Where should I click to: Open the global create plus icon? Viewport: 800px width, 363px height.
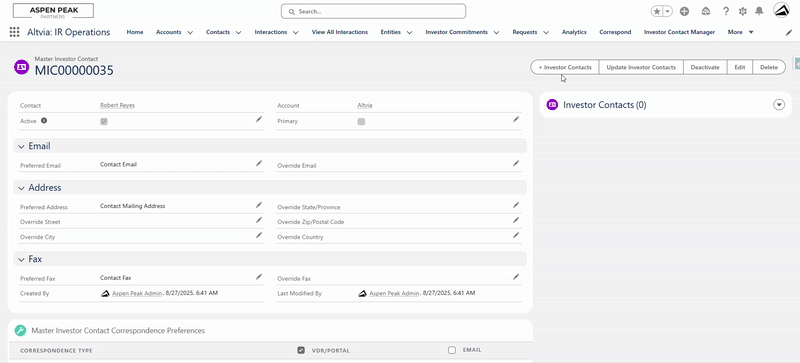[x=685, y=11]
